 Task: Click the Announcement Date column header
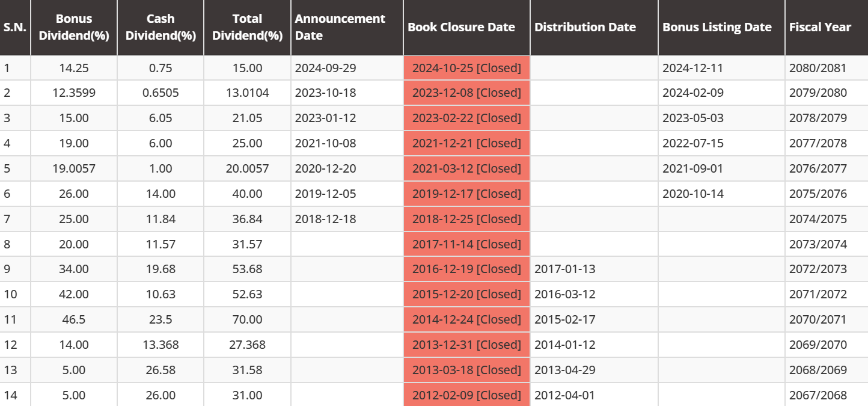(x=340, y=27)
